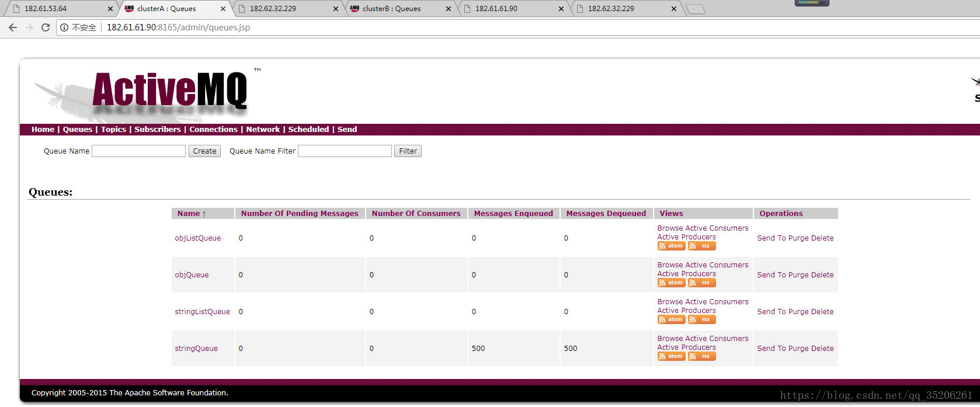Open the objListQueue queue link
The height and width of the screenshot is (407, 980).
click(x=198, y=238)
